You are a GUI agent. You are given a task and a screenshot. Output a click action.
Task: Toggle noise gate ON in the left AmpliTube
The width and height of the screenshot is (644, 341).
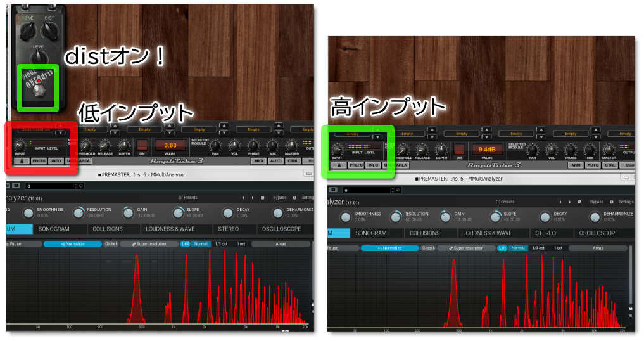142,146
